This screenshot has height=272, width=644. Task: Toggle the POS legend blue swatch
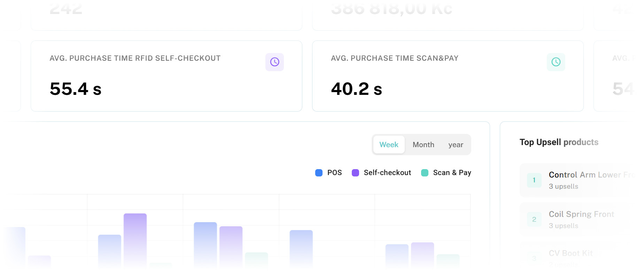point(319,173)
